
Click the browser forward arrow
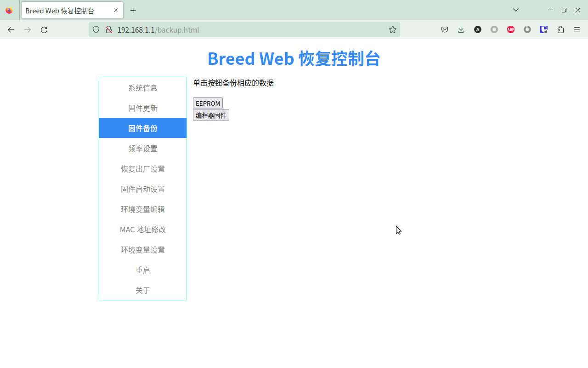pyautogui.click(x=28, y=29)
